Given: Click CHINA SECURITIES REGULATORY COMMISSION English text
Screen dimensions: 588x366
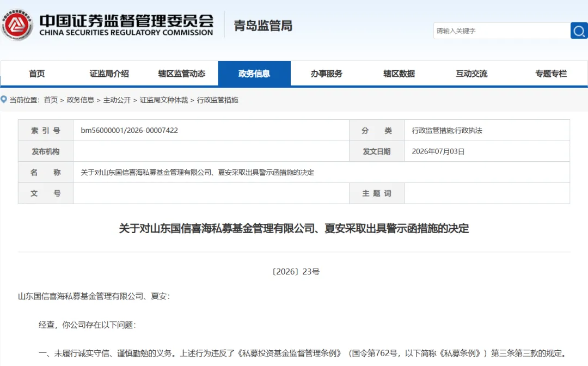Looking at the screenshot, I should coord(126,33).
